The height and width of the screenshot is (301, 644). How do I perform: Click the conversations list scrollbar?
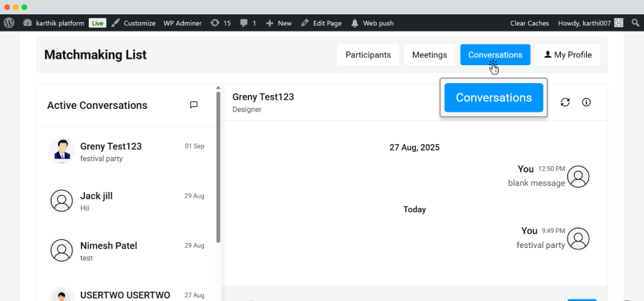[218, 166]
